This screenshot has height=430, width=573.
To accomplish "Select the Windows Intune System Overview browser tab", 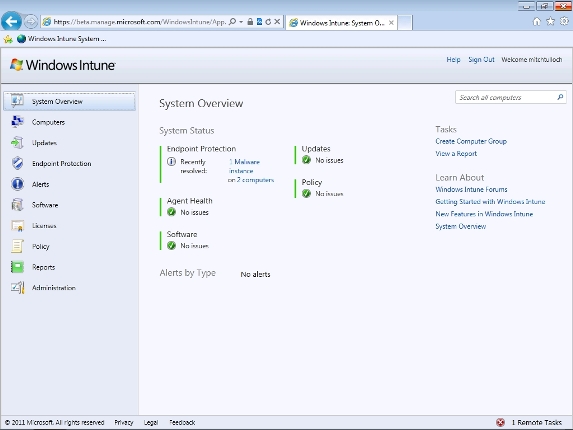I will pos(341,23).
